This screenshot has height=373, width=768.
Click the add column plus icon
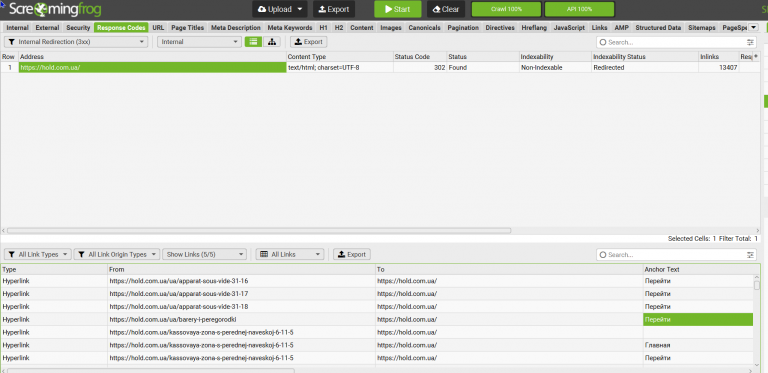click(756, 57)
